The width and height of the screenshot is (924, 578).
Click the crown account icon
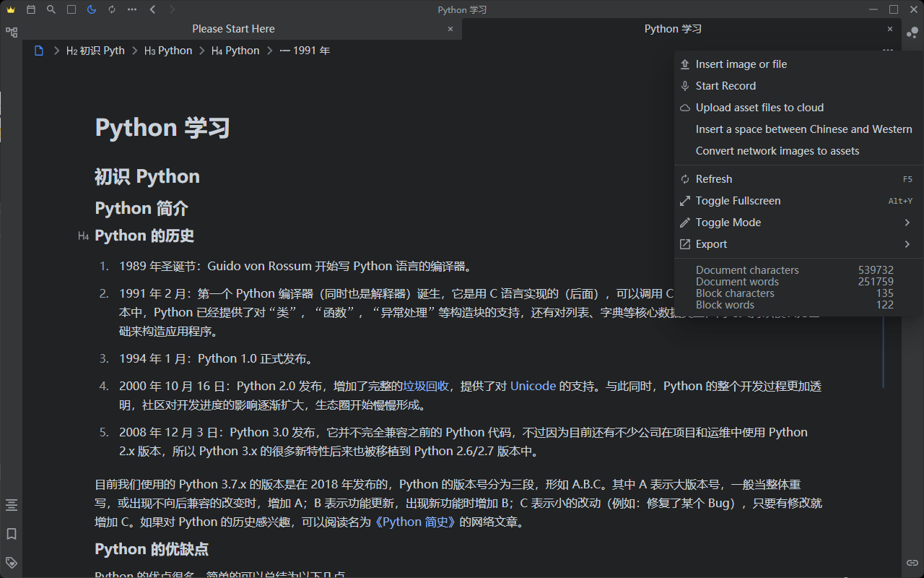click(10, 9)
